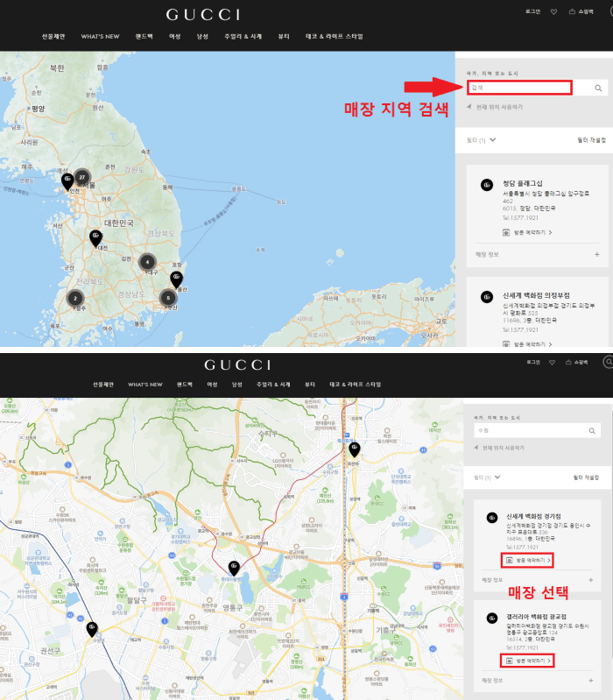Expand 필터 (1) dropdown above 청담 플래그십 card
The height and width of the screenshot is (700, 613).
pyautogui.click(x=482, y=140)
